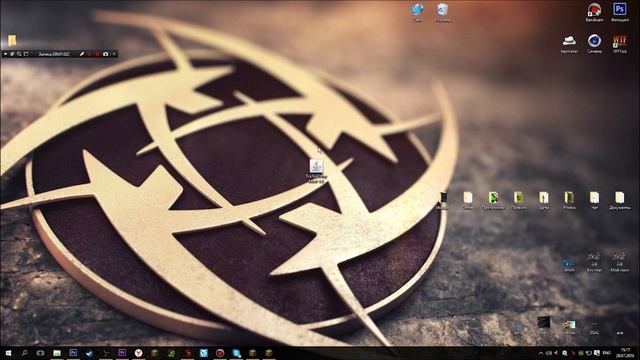The height and width of the screenshot is (360, 640).
Task: Open the Photos desktop folder
Action: (x=569, y=200)
